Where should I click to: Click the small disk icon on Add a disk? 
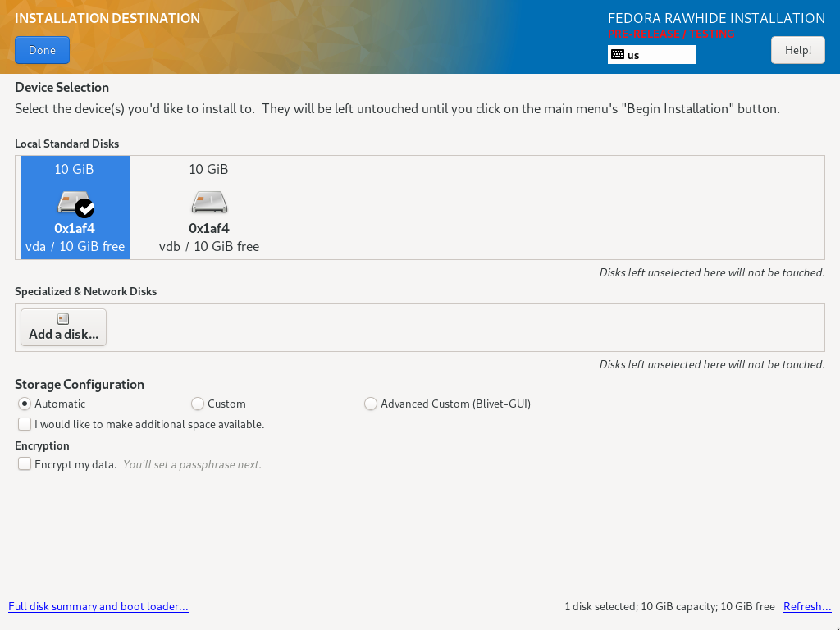63,319
